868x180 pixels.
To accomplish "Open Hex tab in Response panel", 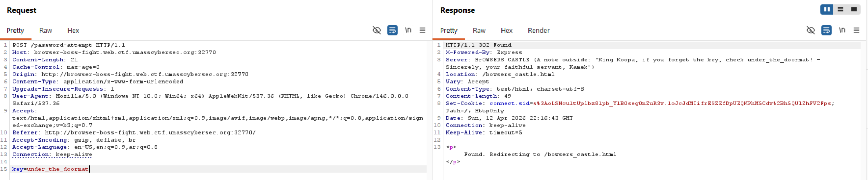I will 506,31.
